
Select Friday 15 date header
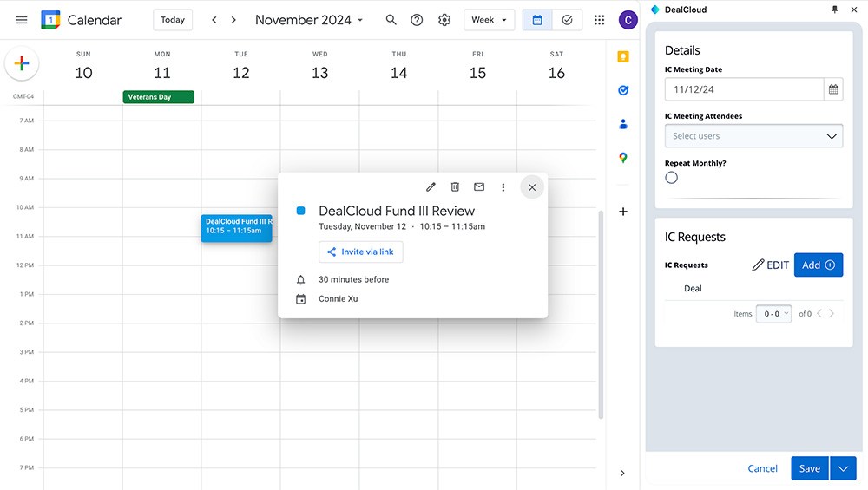[x=477, y=67]
